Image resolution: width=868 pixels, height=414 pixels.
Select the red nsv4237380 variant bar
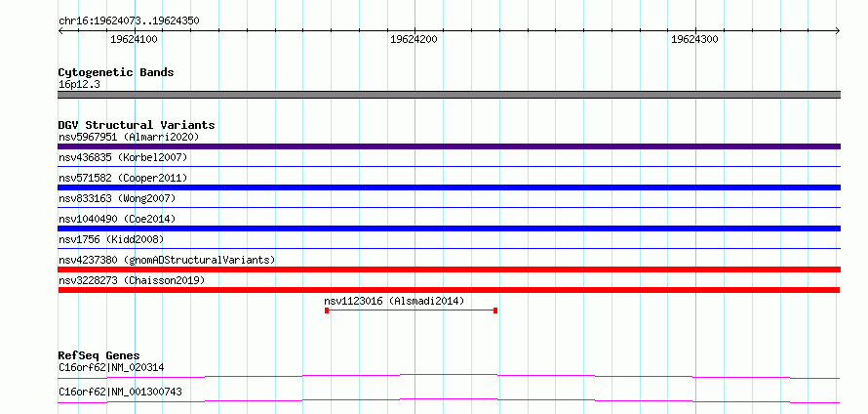pos(449,269)
